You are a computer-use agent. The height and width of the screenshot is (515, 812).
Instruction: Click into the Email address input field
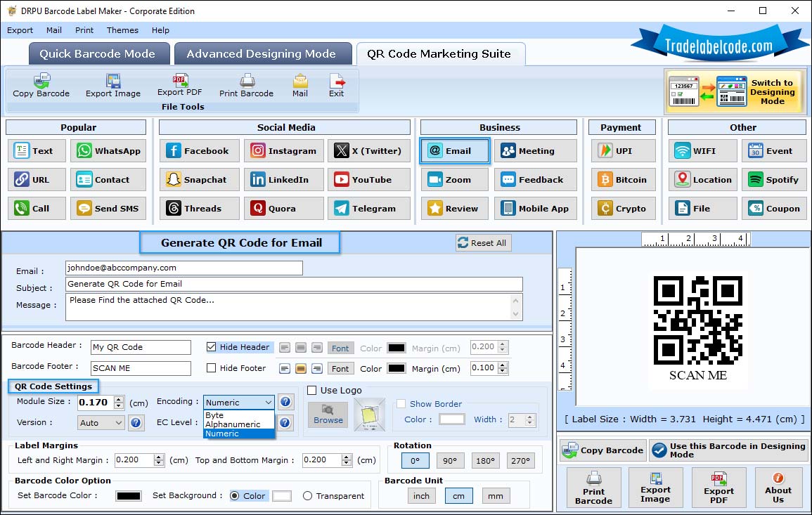[x=183, y=268]
